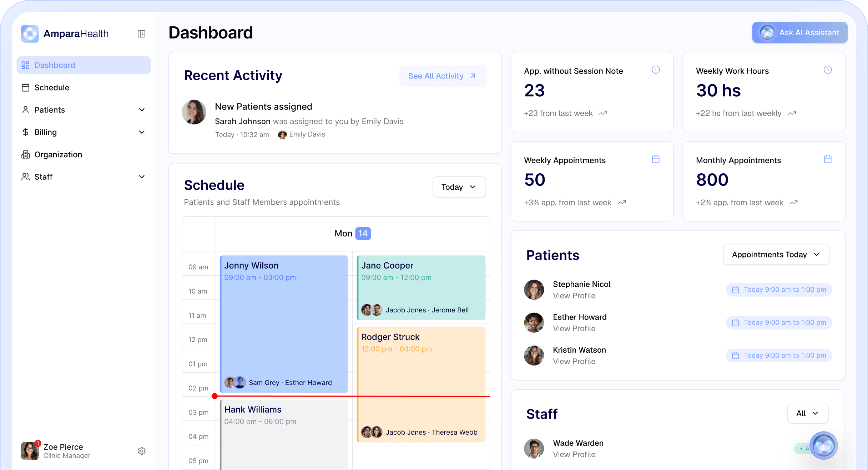View Profile of Stephanie Nicol
Viewport: 868px width, 470px height.
tap(574, 296)
